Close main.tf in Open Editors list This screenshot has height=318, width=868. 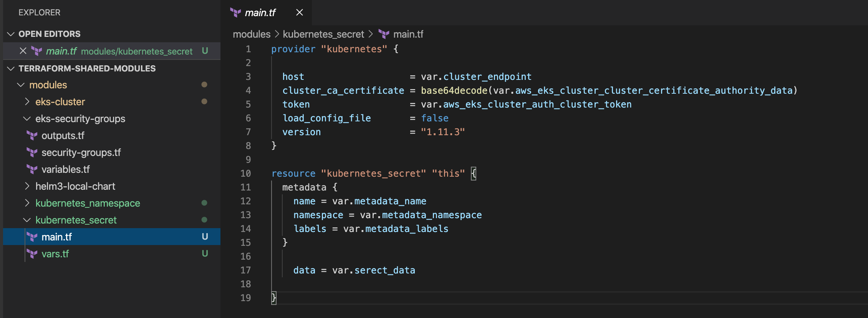(x=23, y=51)
